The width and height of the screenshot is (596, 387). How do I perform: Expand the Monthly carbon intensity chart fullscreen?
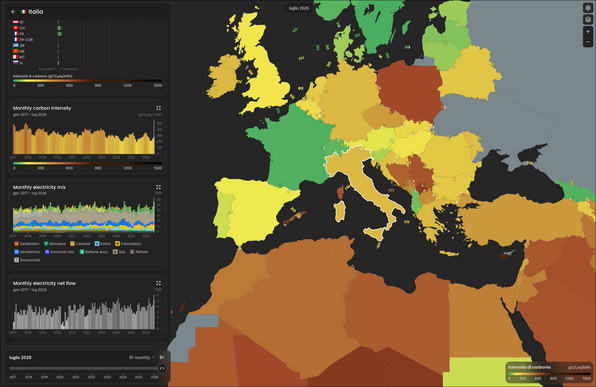pos(159,108)
